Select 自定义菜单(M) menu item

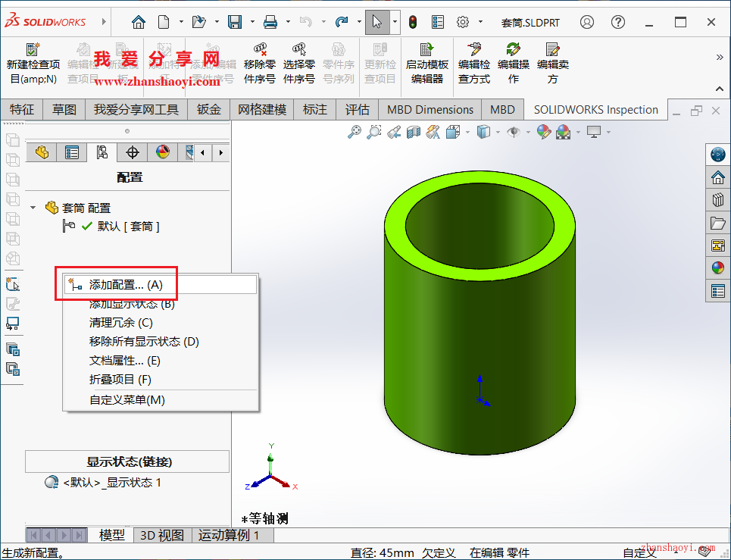[x=161, y=400]
